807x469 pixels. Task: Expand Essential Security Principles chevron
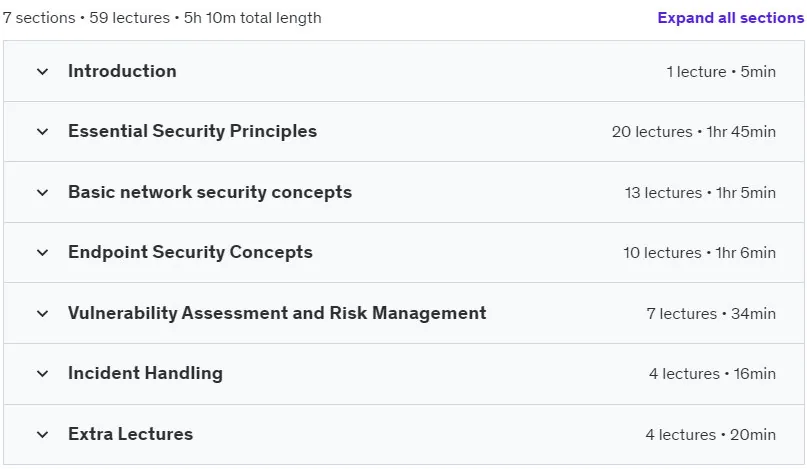click(43, 132)
